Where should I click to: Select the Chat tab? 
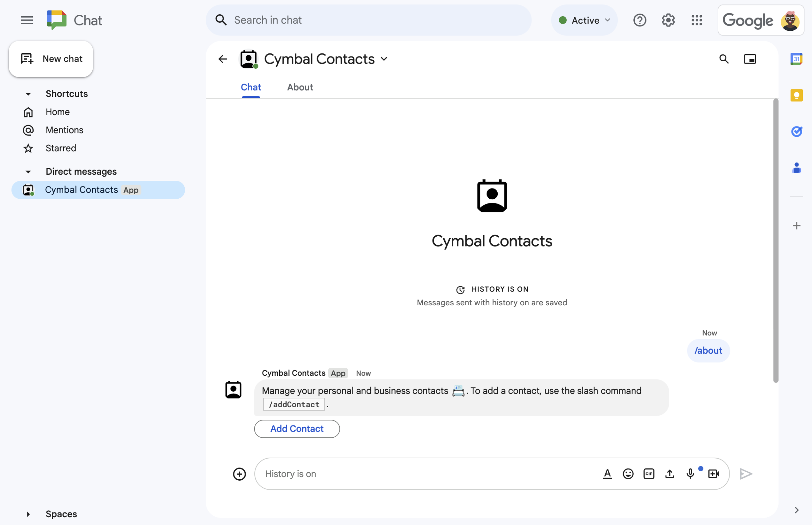pos(251,87)
